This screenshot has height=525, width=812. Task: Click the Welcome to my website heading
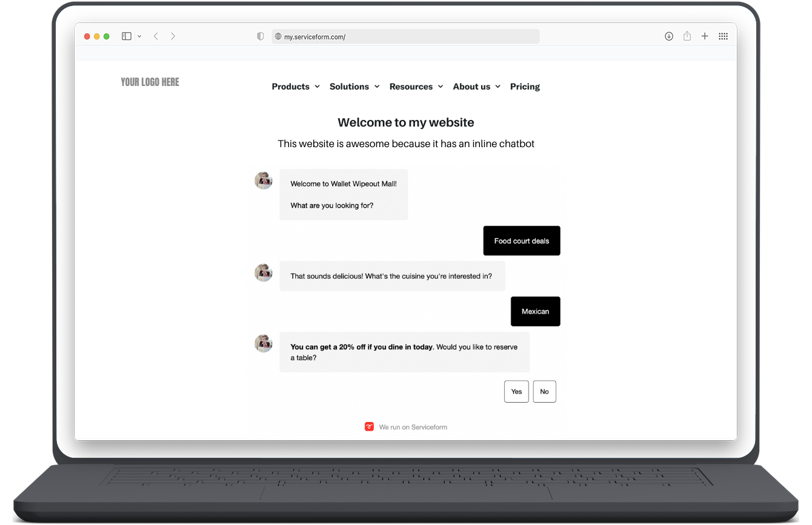coord(406,122)
